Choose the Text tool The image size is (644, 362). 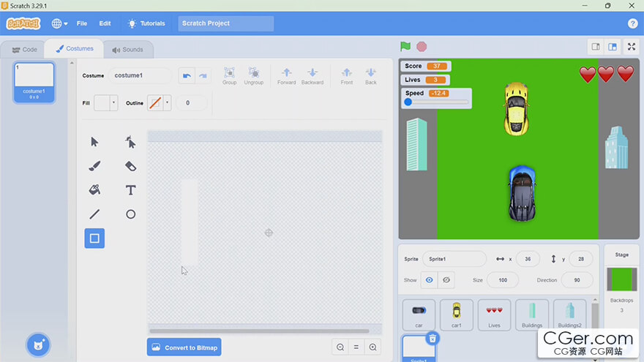coord(130,190)
